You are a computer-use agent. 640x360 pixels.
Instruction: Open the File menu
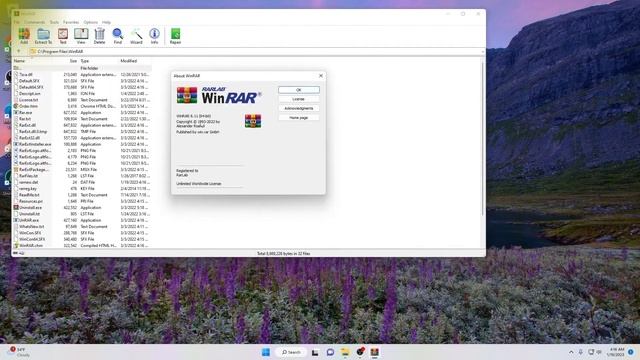click(x=16, y=22)
